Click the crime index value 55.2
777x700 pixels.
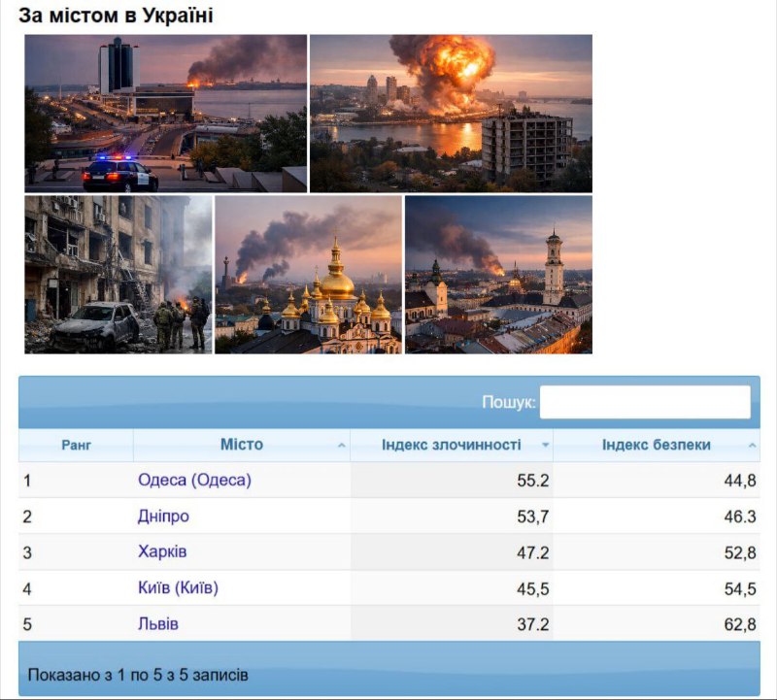[x=532, y=481]
